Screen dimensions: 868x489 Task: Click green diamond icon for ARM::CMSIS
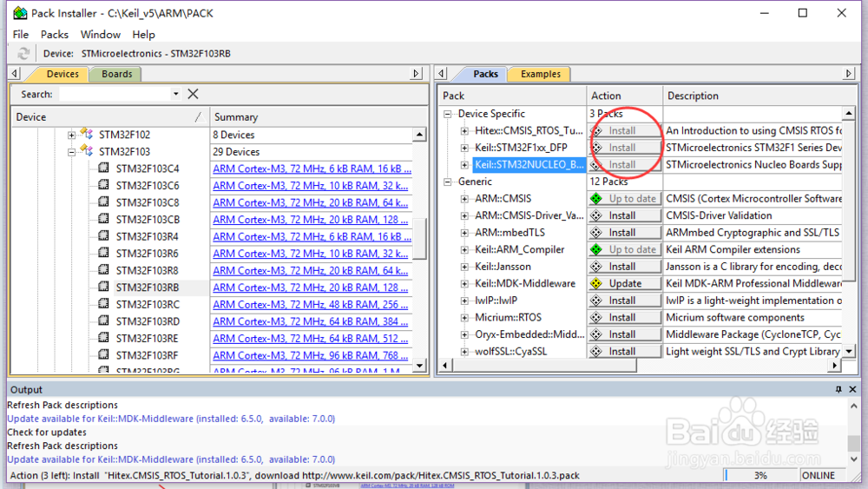click(596, 198)
